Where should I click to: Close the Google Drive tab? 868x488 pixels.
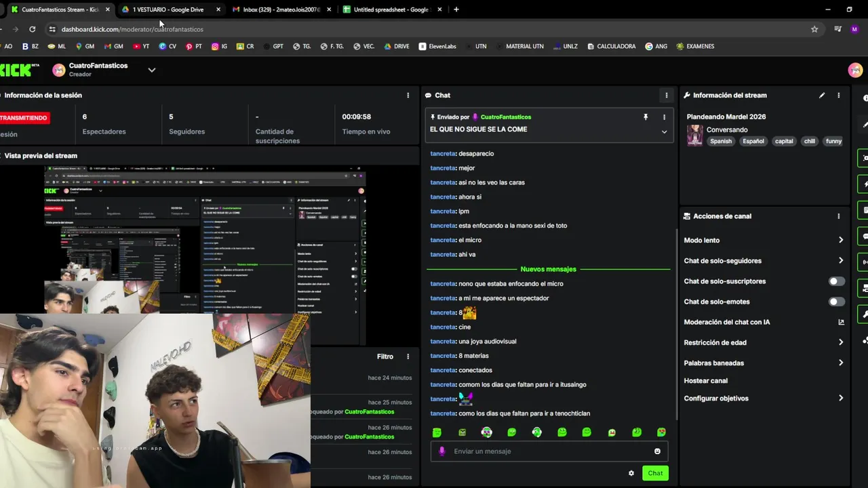[x=218, y=9]
